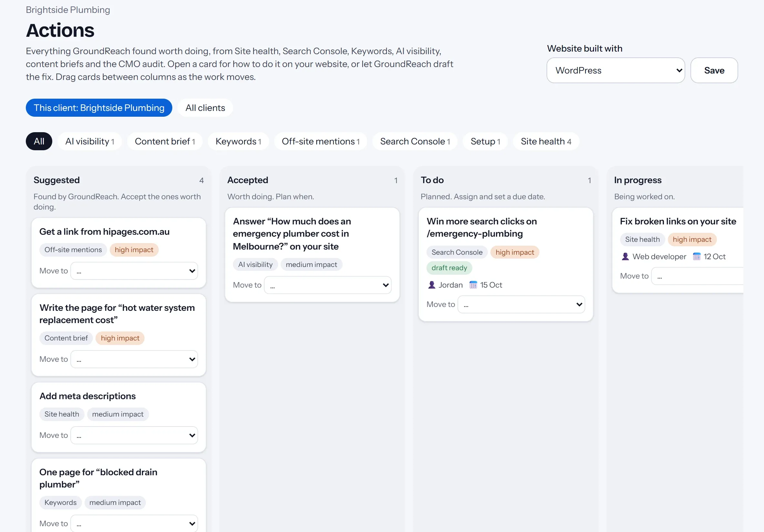Filter by Site health
The width and height of the screenshot is (764, 532).
[x=546, y=141]
